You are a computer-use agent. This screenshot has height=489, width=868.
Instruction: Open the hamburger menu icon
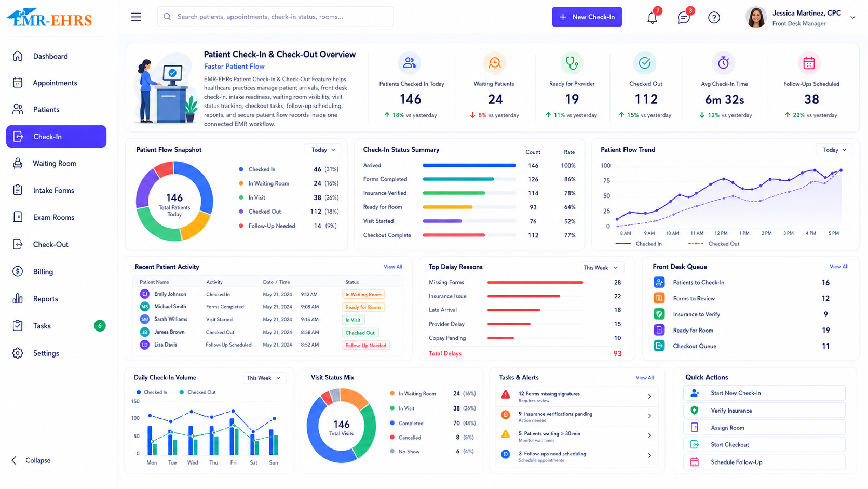[136, 17]
